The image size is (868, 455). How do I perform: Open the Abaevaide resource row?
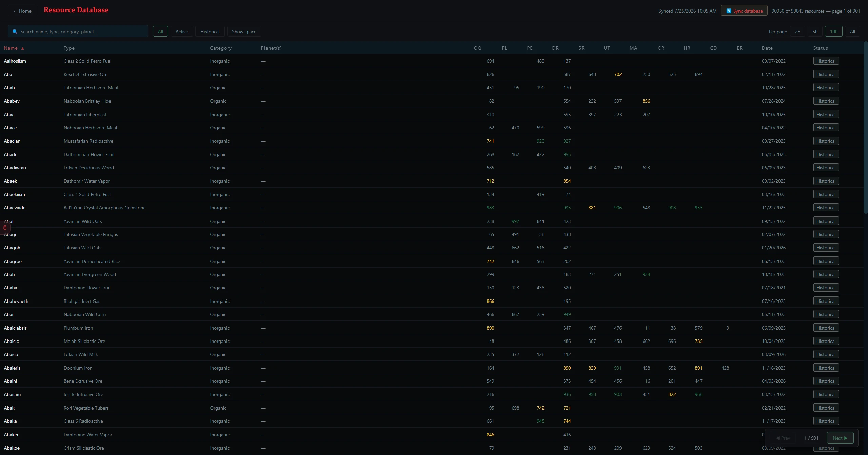click(x=432, y=208)
